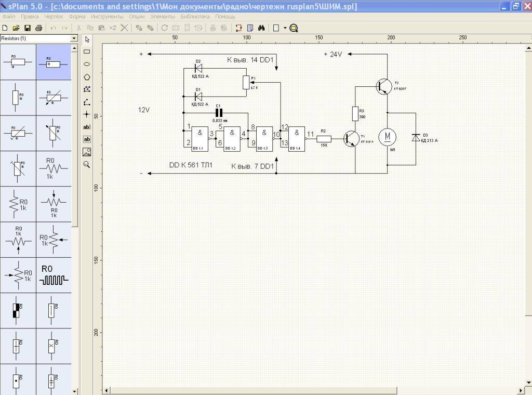Choose the polygon shape tool
532x395 pixels.
87,77
